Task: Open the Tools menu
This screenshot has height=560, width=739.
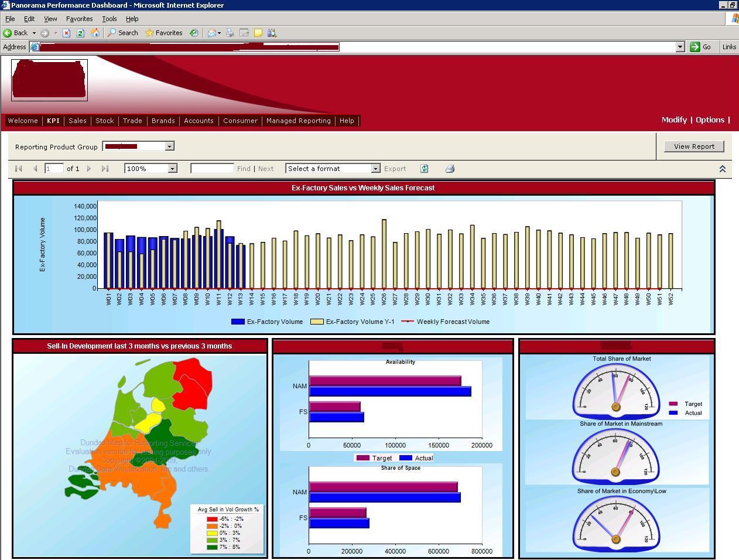Action: pos(110,19)
